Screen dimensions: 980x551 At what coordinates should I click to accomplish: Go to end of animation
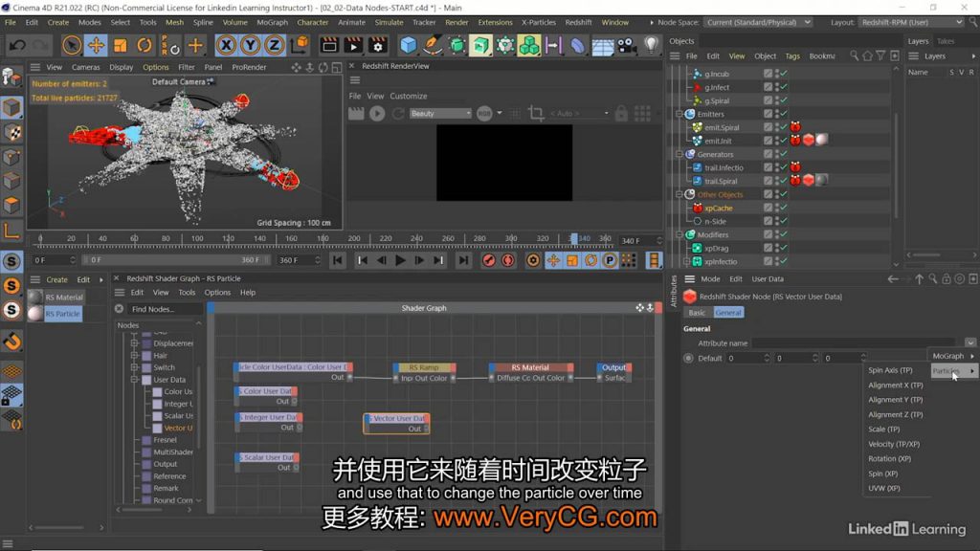(x=463, y=260)
